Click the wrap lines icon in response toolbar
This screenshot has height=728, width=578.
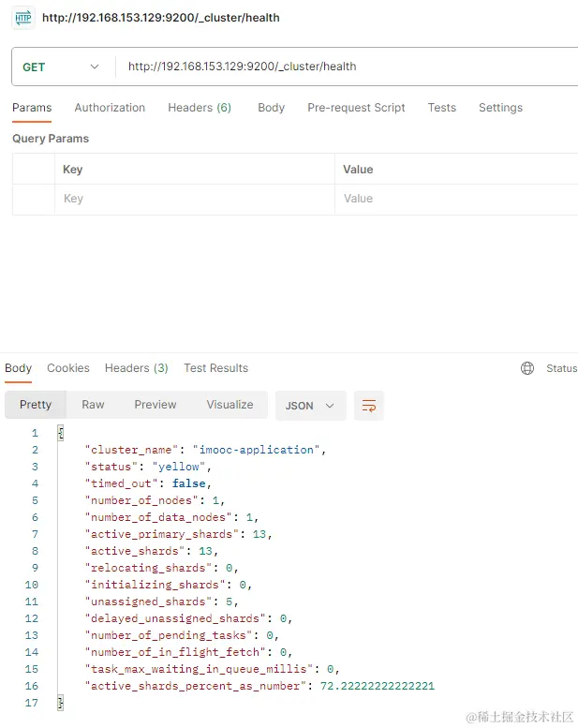click(369, 406)
